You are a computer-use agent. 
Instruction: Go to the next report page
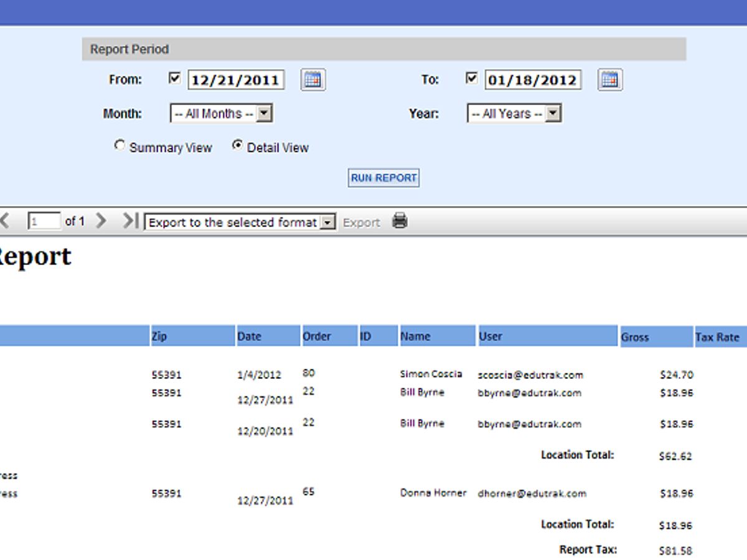(101, 221)
